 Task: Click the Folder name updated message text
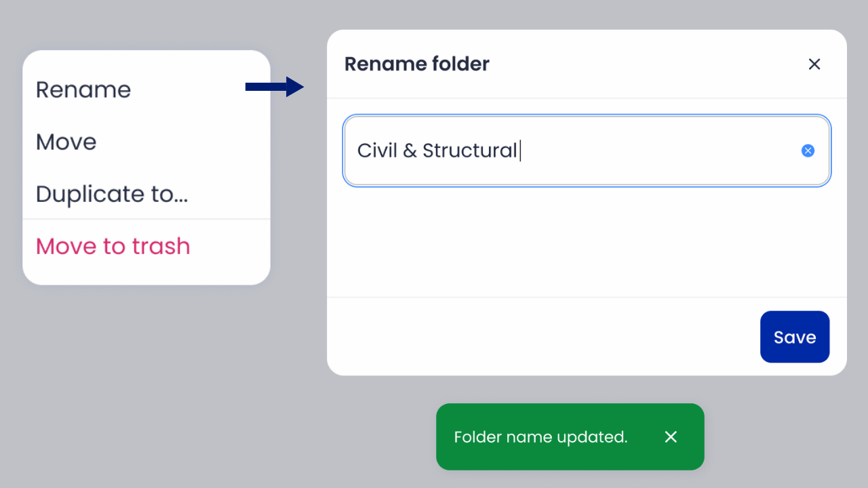540,437
